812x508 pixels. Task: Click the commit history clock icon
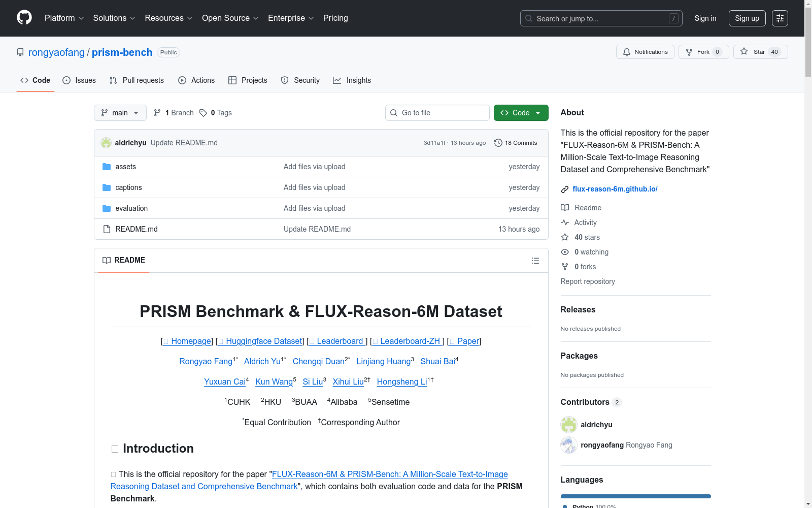tap(498, 143)
